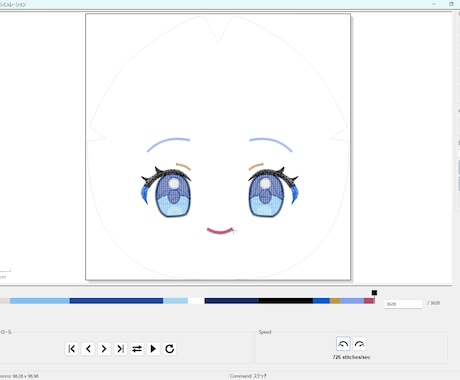Screen dimensions: 460x380
Task: Restore the simulator window size
Action: click(x=451, y=4)
